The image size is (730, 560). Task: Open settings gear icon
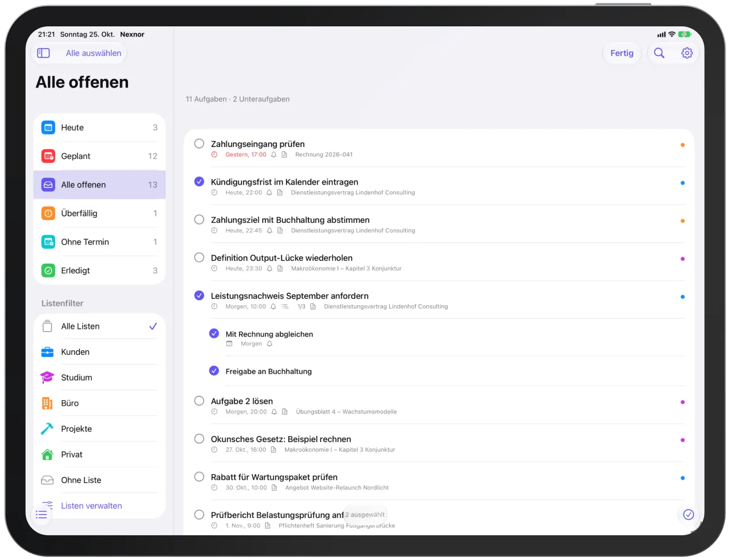point(687,53)
